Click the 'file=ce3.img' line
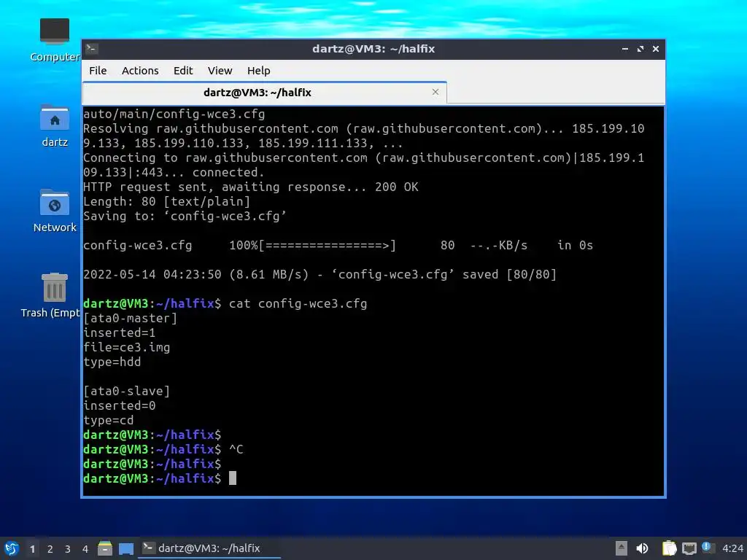 point(127,347)
